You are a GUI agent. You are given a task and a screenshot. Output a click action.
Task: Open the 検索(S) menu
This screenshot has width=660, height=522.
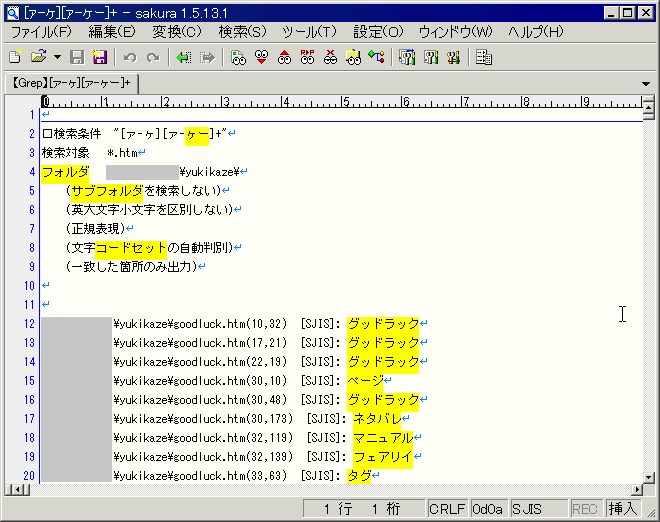click(x=242, y=32)
